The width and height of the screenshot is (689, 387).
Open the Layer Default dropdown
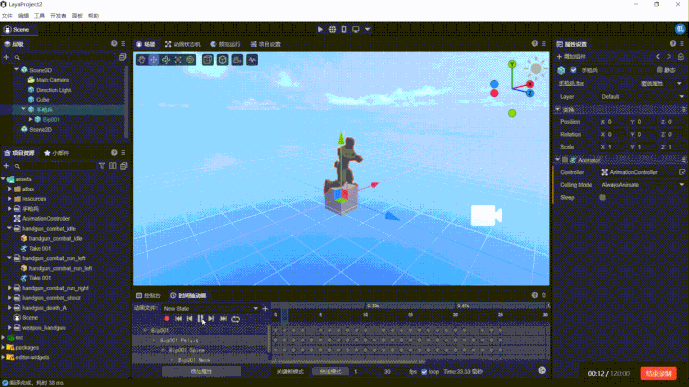(642, 97)
